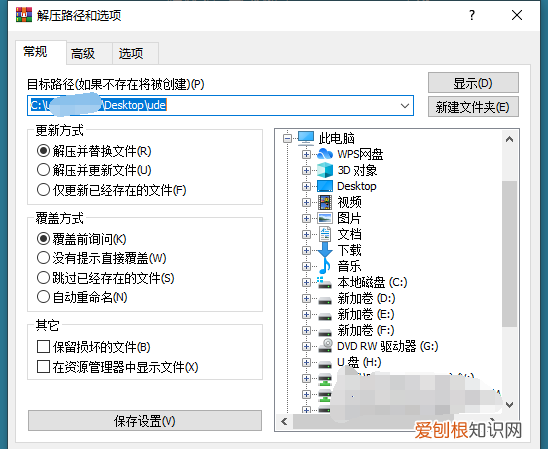Select U 盘 (H:) label in tree
This screenshot has width=548, height=449.
(359, 362)
